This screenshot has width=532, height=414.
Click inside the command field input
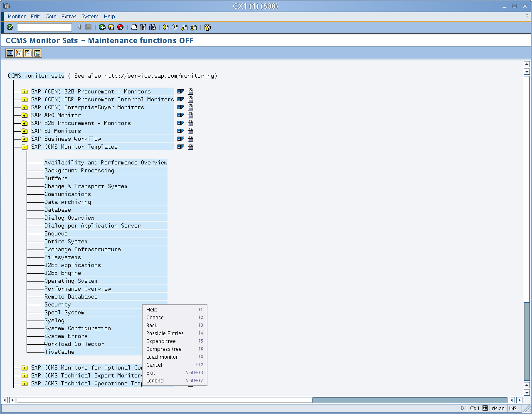tap(44, 27)
